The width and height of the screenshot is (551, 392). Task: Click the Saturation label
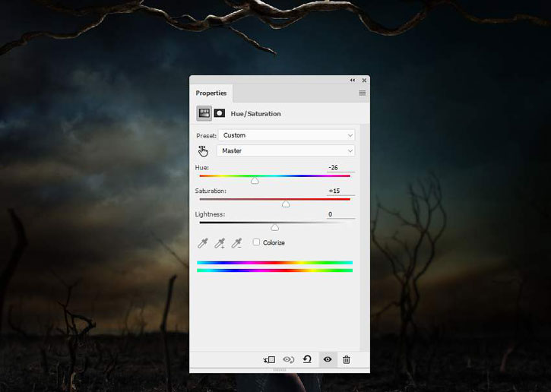(211, 191)
